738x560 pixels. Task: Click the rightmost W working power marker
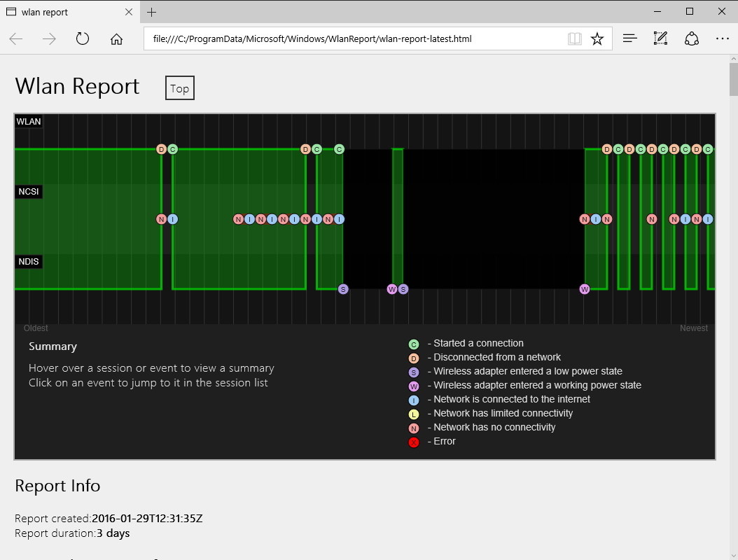pos(585,289)
